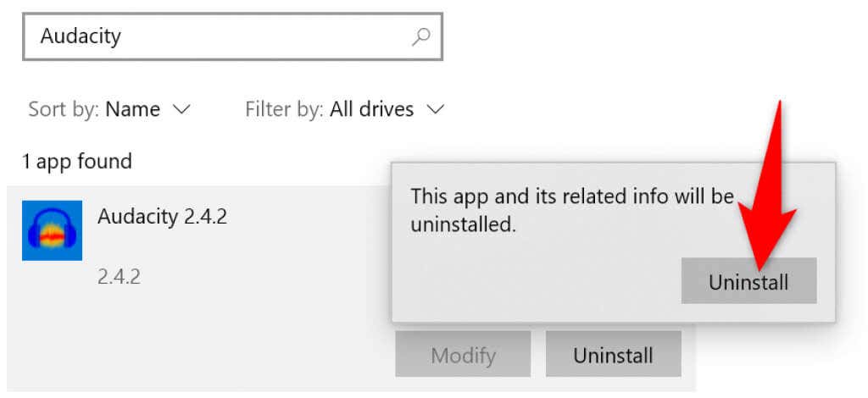The width and height of the screenshot is (868, 398).
Task: Click the gray 2.4.2 version number
Action: (x=119, y=277)
